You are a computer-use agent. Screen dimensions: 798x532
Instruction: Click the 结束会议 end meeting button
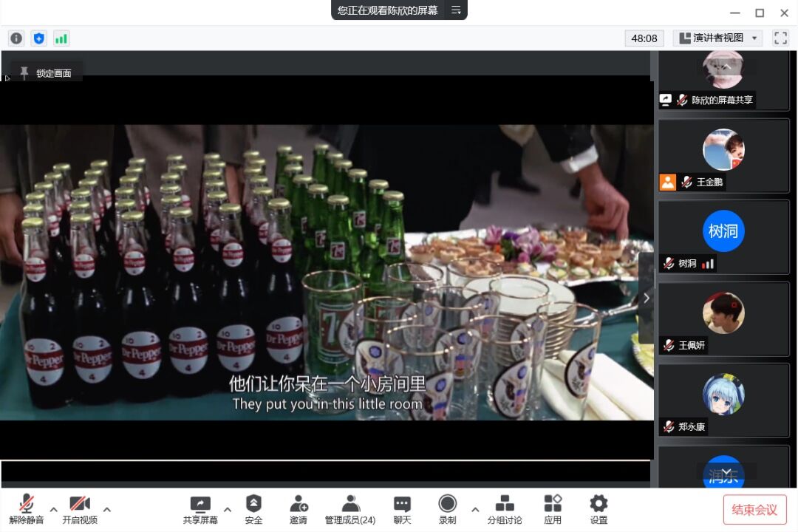(754, 510)
